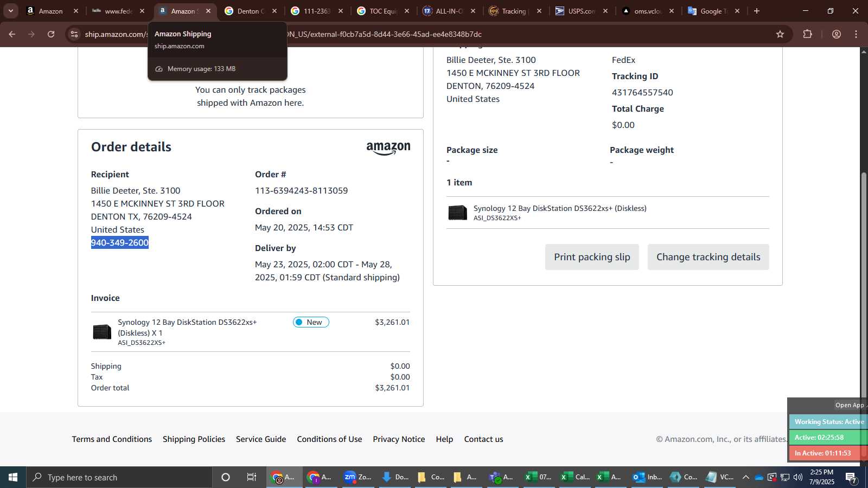868x488 pixels.
Task: Close the Amazon Shipping tab
Action: [x=208, y=11]
